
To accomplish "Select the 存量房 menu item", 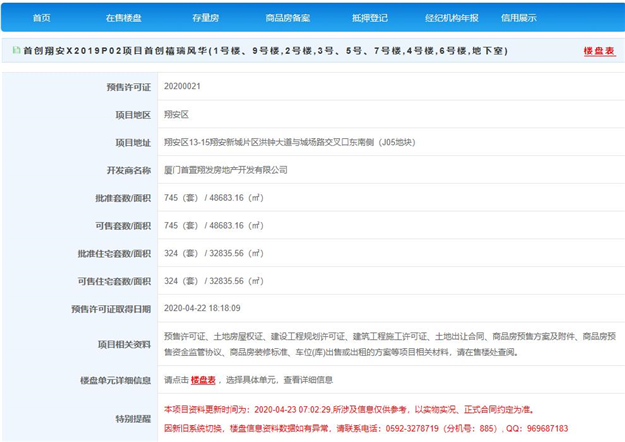I will click(x=206, y=18).
